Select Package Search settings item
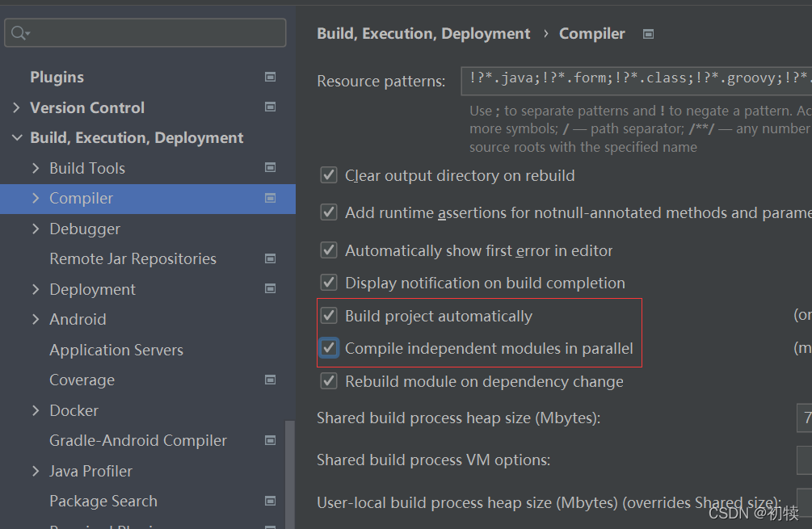The height and width of the screenshot is (529, 812). [x=103, y=501]
